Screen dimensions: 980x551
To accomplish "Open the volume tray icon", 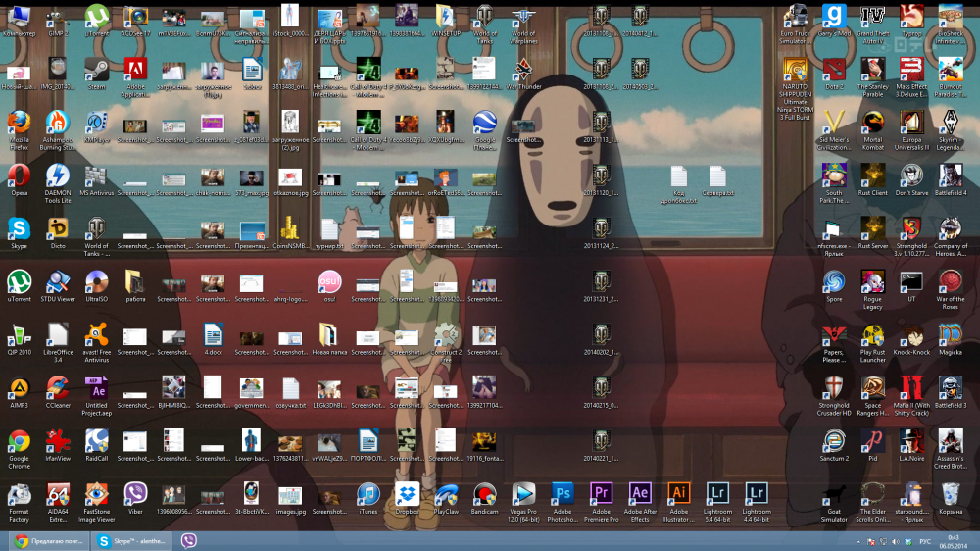I will pyautogui.click(x=895, y=541).
